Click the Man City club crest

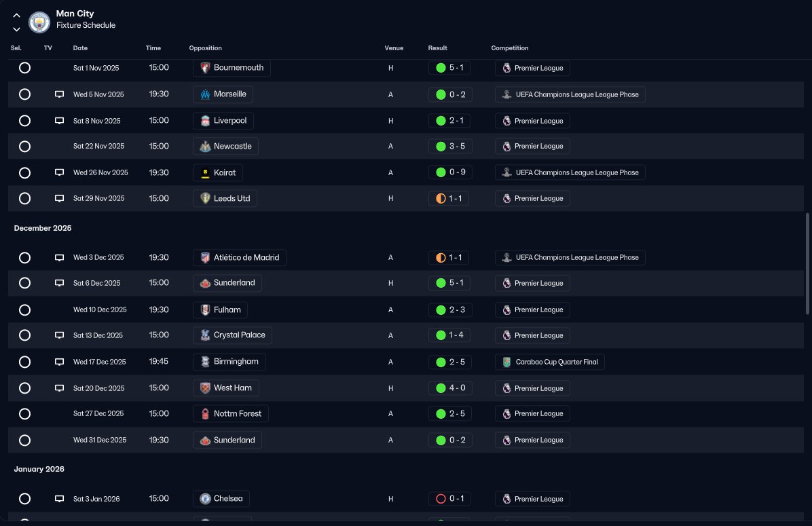pyautogui.click(x=39, y=22)
